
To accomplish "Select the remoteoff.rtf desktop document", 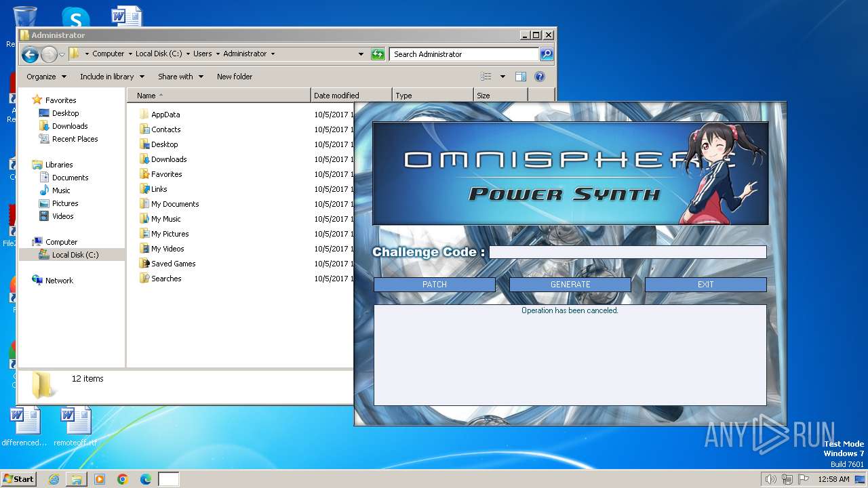I will tap(75, 427).
